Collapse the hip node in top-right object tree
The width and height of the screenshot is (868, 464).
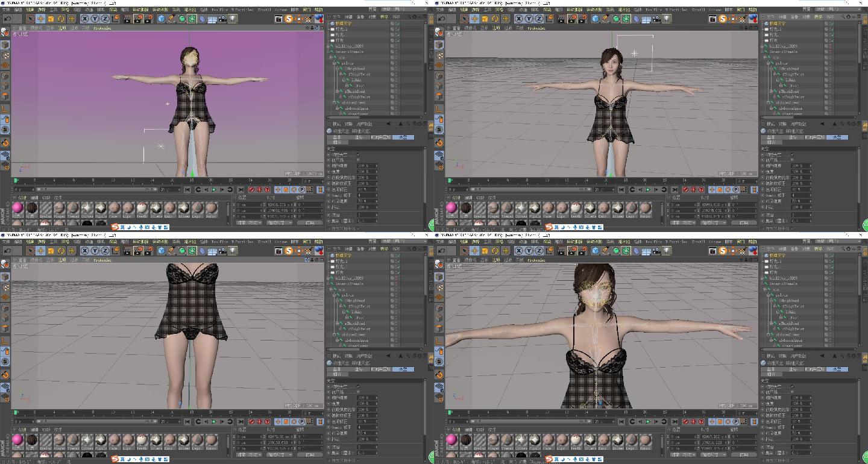[x=765, y=57]
